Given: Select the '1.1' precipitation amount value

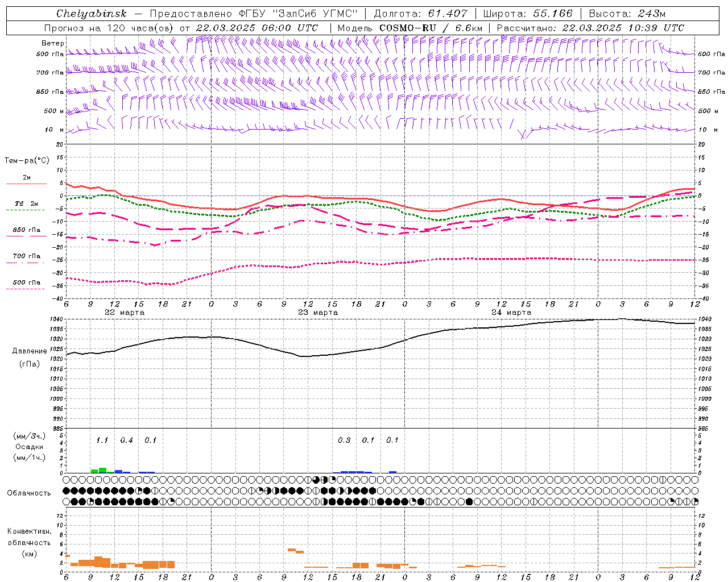Looking at the screenshot, I should coord(102,440).
